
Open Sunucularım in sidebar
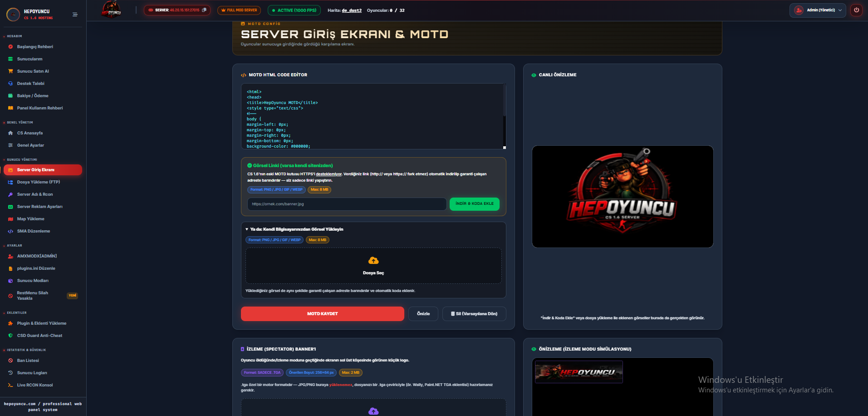29,59
